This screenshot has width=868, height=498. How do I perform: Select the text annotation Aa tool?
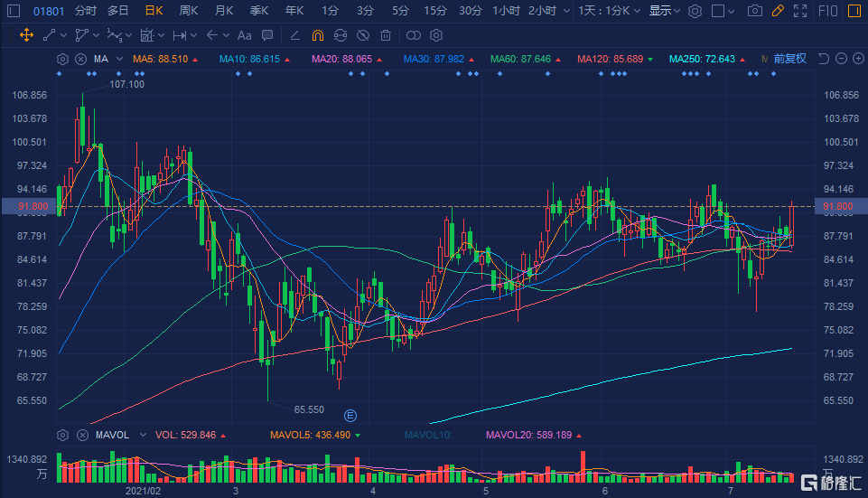pyautogui.click(x=244, y=35)
